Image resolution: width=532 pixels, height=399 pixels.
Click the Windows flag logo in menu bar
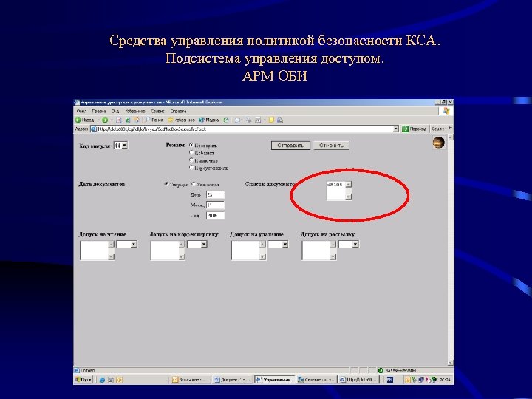pos(446,111)
